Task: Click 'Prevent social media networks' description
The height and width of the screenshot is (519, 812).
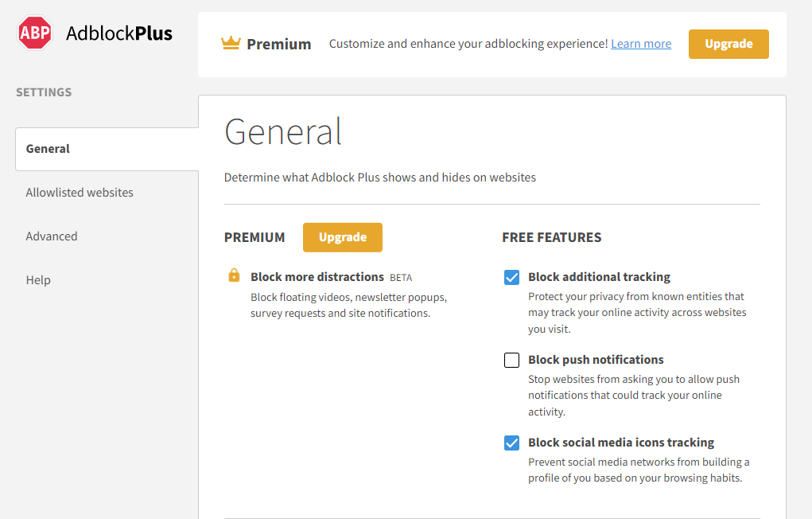Action: tap(639, 470)
